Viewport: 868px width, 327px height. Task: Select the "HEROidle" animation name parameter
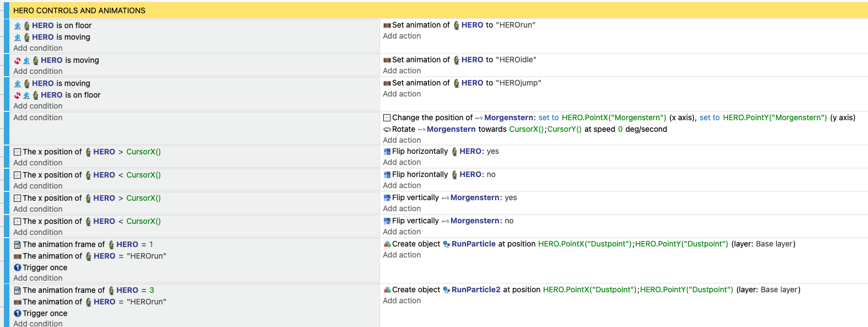(x=516, y=60)
